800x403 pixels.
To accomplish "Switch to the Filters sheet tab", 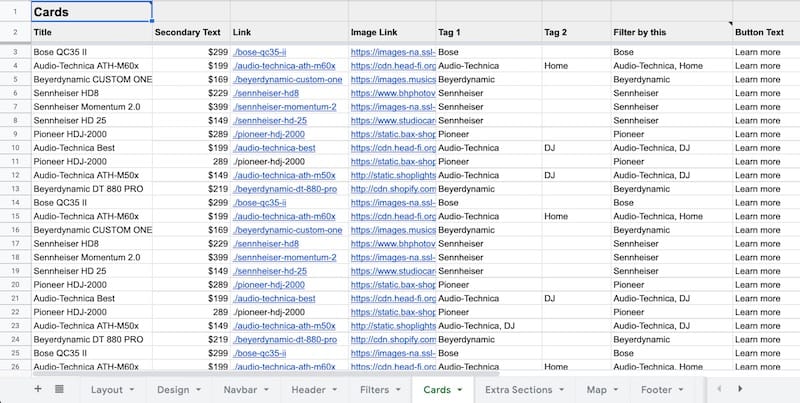I will click(374, 390).
